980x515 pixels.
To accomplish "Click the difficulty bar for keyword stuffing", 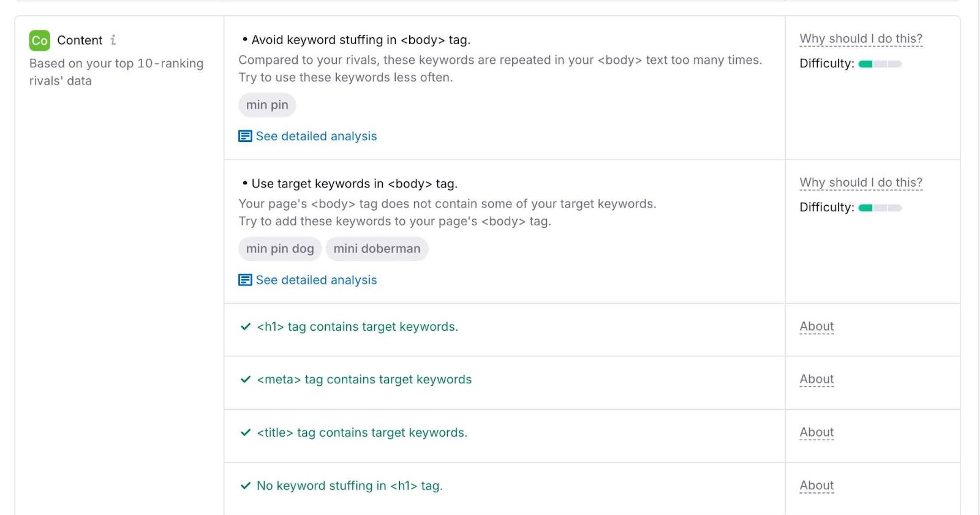I will pyautogui.click(x=880, y=64).
